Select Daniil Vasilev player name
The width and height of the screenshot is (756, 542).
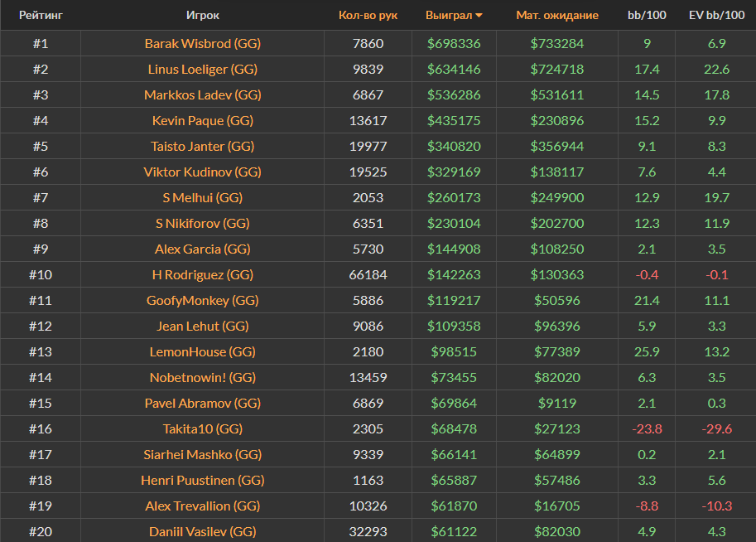(203, 531)
